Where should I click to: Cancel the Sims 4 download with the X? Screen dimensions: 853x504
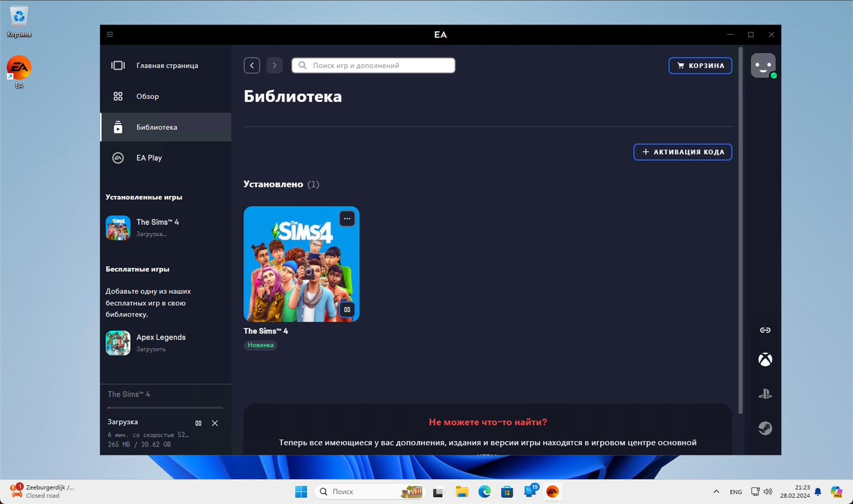click(215, 423)
